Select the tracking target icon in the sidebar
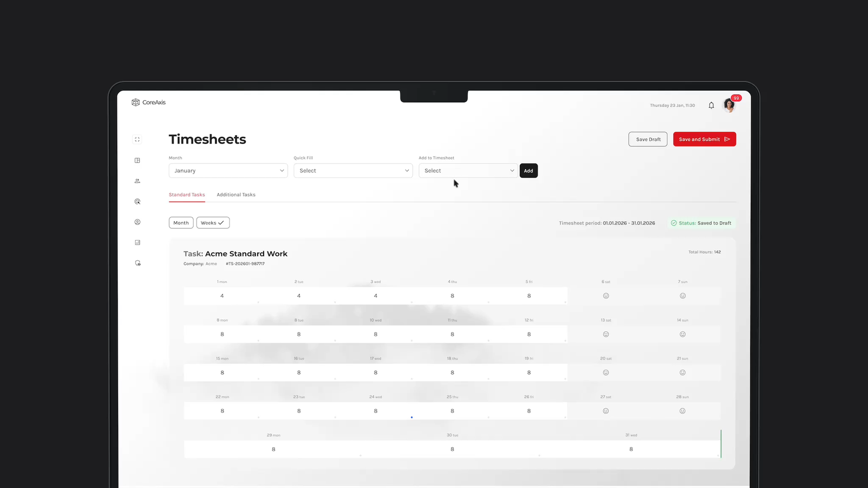868x488 pixels. pos(137,201)
